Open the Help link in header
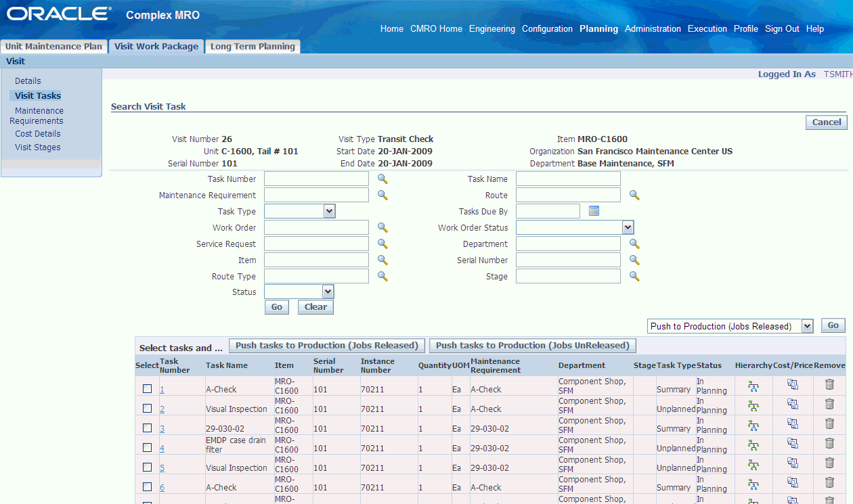The image size is (853, 504). point(815,28)
